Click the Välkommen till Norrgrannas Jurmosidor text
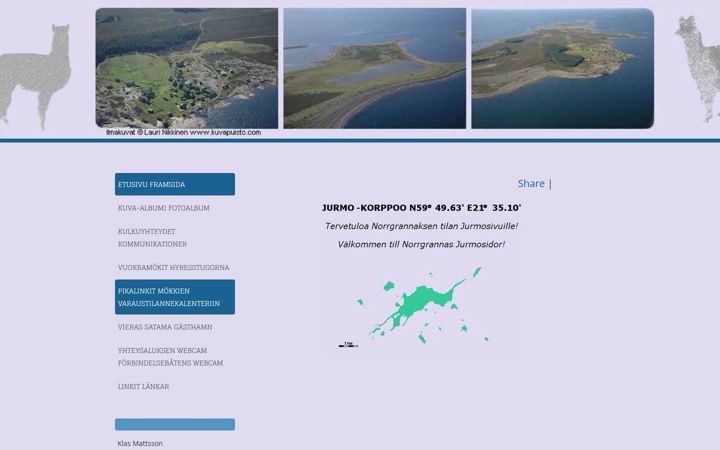 pos(422,244)
